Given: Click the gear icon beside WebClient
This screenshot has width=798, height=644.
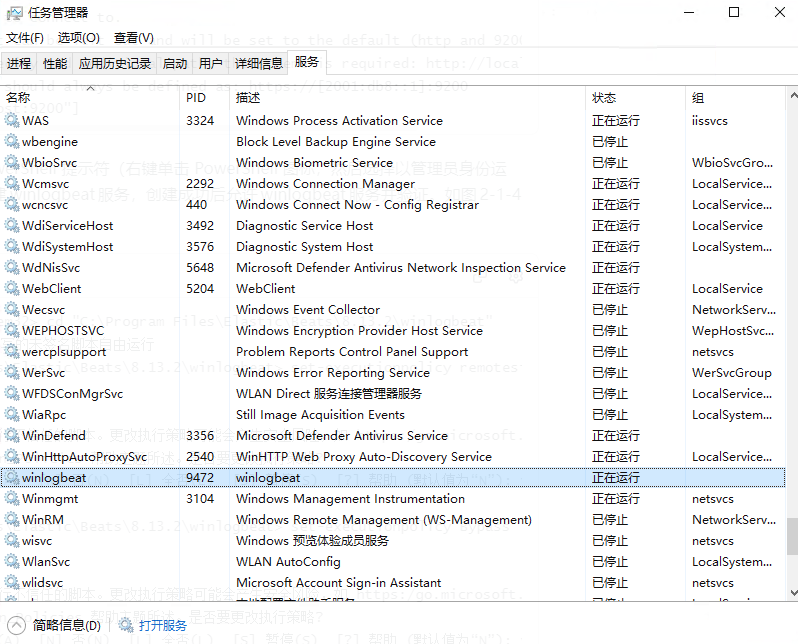Looking at the screenshot, I should click(x=12, y=289).
